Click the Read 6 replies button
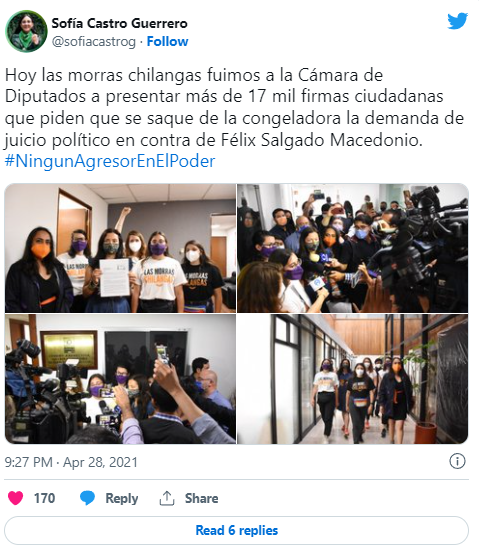This screenshot has height=545, width=479. pos(236,530)
